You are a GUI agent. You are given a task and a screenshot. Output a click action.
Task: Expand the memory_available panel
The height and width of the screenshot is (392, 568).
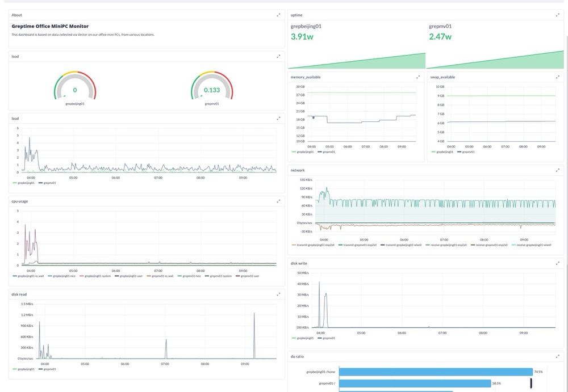419,77
